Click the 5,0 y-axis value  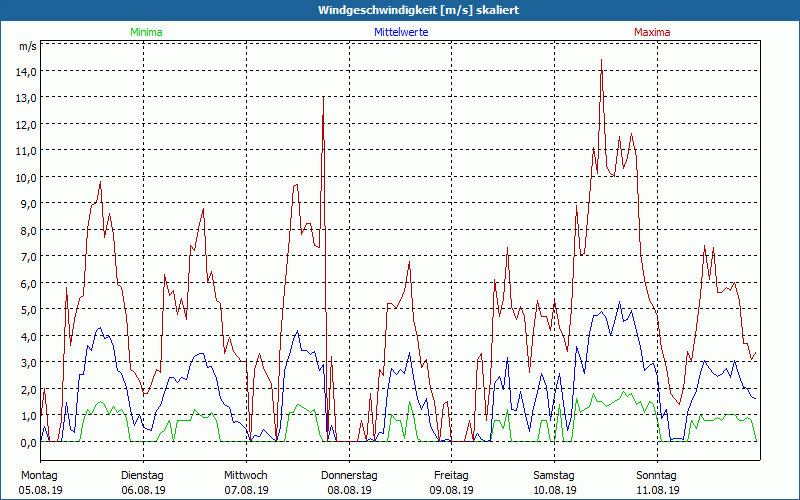[30, 310]
